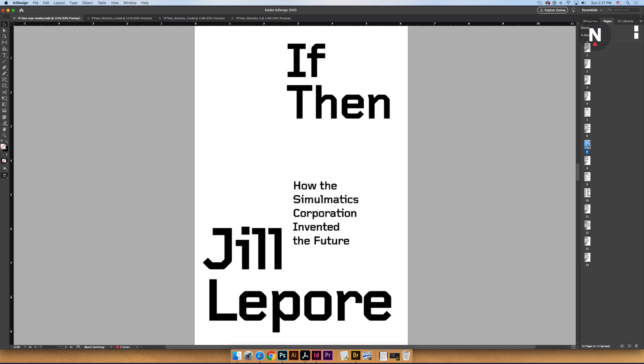644x364 pixels.
Task: Open Illustrator from the Dock
Action: [x=294, y=355]
